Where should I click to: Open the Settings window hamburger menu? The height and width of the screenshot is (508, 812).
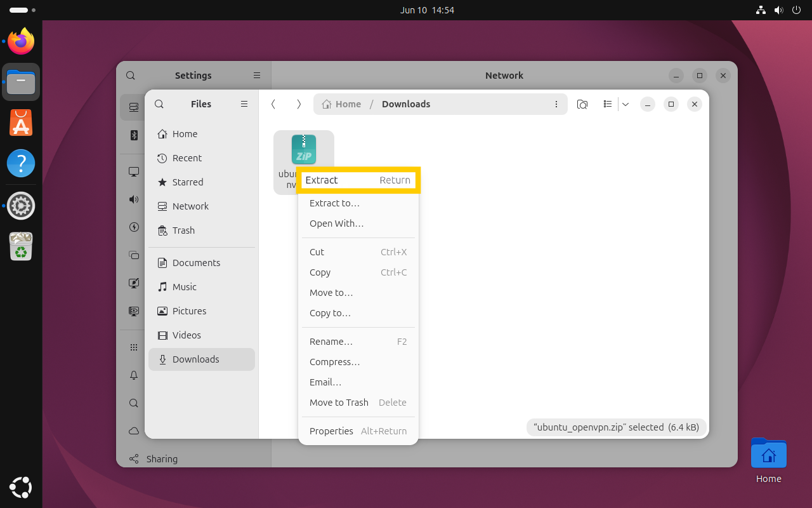(x=257, y=76)
